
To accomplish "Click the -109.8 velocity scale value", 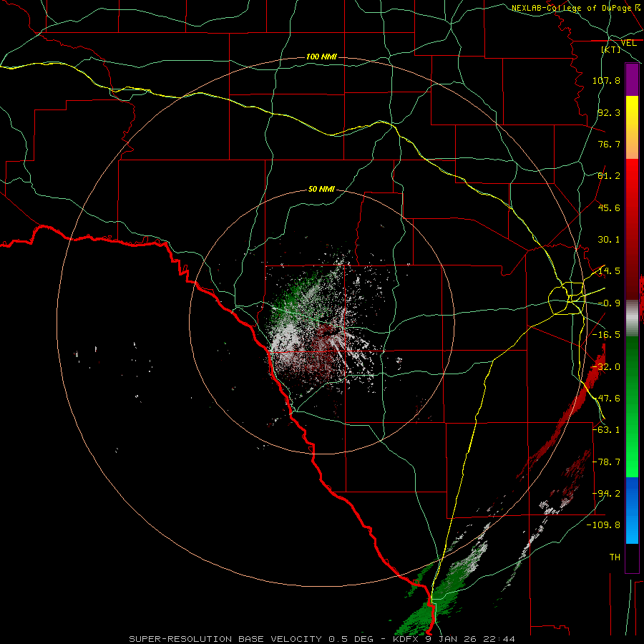I will (x=604, y=525).
